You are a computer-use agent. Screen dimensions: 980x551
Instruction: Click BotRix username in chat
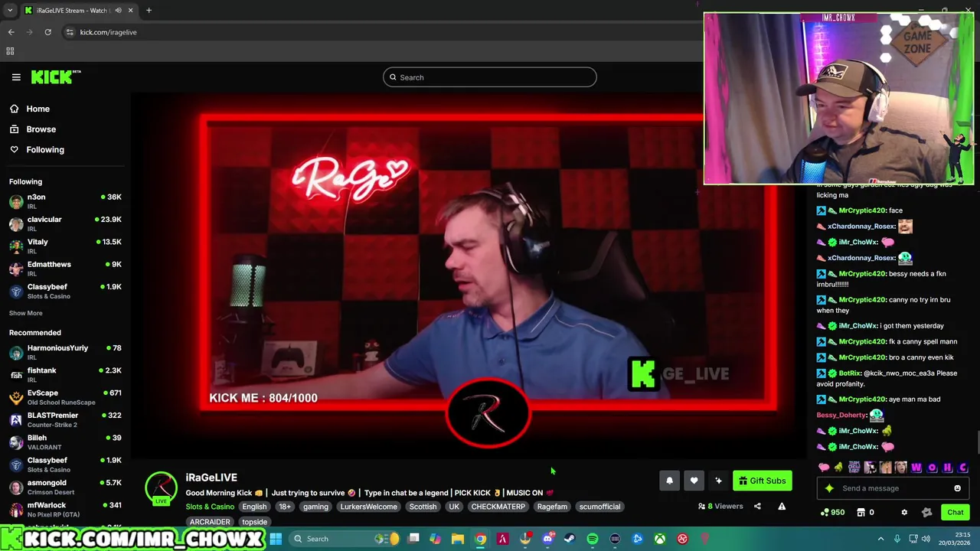point(849,373)
